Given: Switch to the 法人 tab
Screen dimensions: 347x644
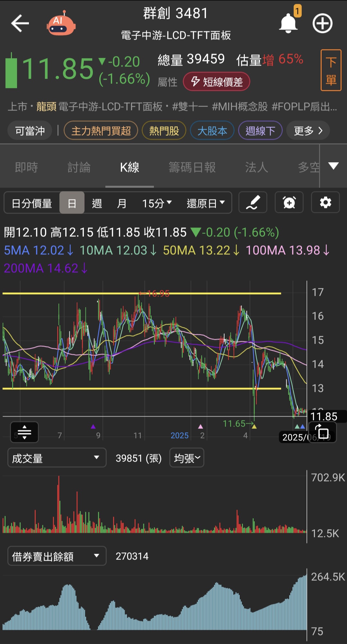Looking at the screenshot, I should (x=256, y=167).
